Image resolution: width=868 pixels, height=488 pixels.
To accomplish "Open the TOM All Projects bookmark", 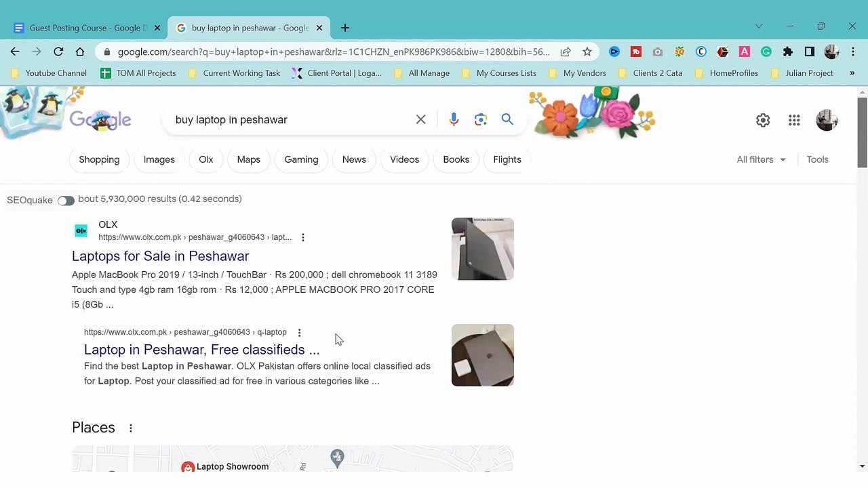I will [138, 73].
